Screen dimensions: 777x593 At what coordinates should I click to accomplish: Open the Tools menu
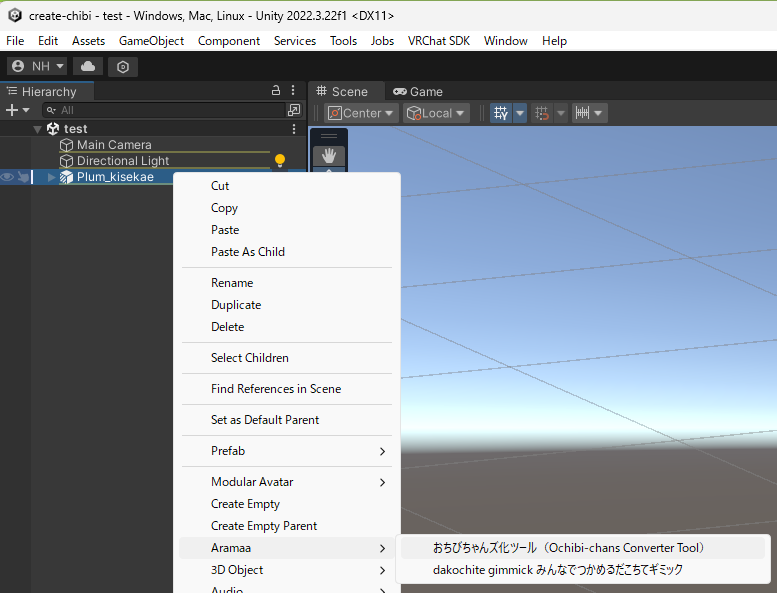(x=343, y=41)
